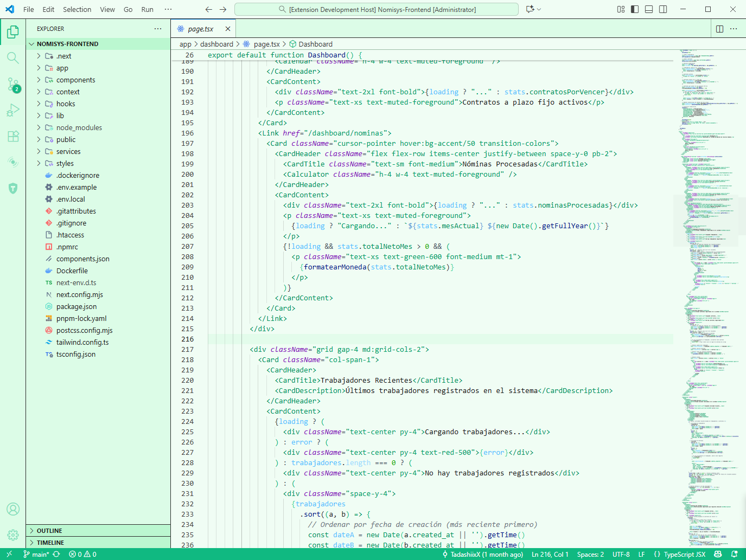Change end of line via LF
Viewport: 746px width, 560px height.
[x=641, y=554]
